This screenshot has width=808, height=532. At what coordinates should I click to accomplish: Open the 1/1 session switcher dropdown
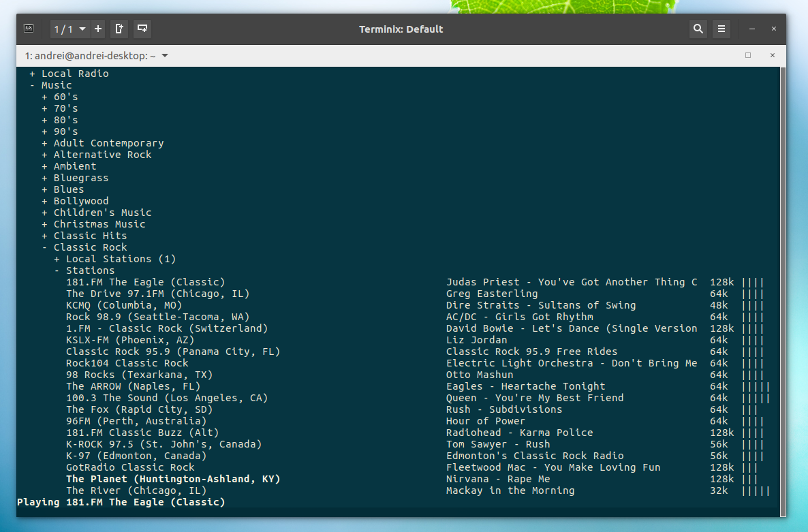click(x=69, y=29)
